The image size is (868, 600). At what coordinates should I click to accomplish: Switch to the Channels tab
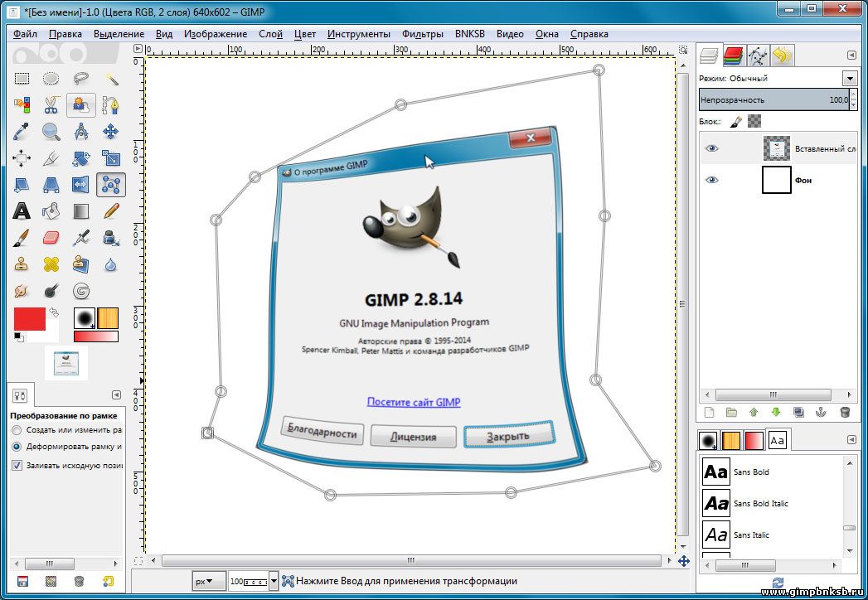point(733,56)
